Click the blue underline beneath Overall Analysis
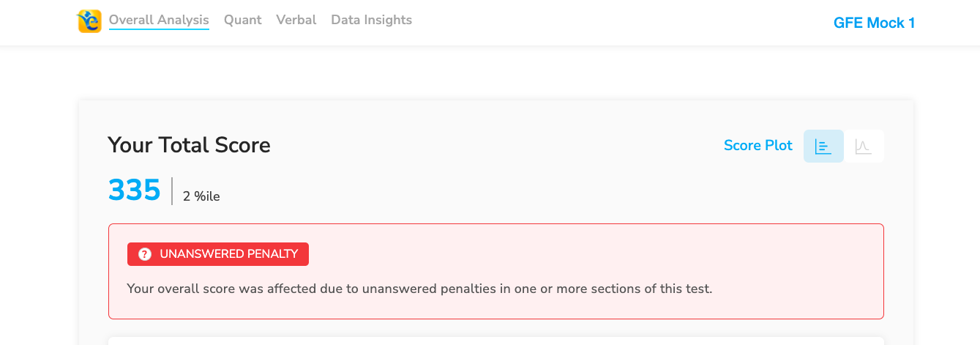The image size is (980, 345). pos(159,30)
